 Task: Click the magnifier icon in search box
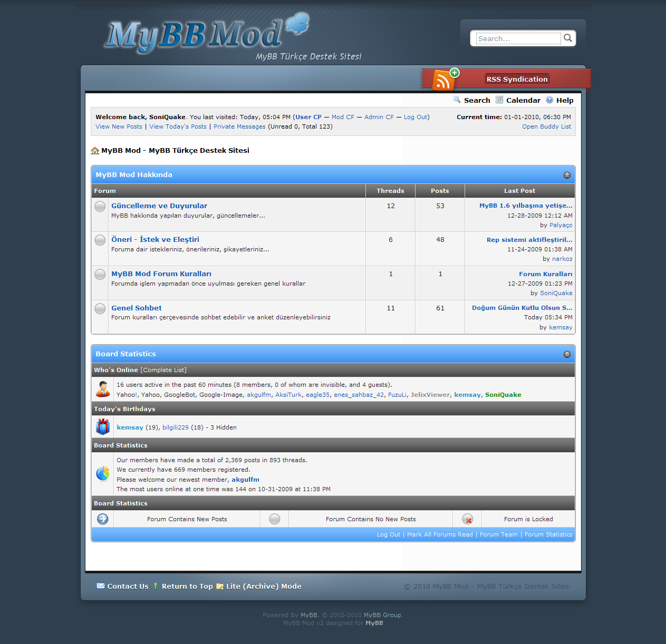point(568,38)
